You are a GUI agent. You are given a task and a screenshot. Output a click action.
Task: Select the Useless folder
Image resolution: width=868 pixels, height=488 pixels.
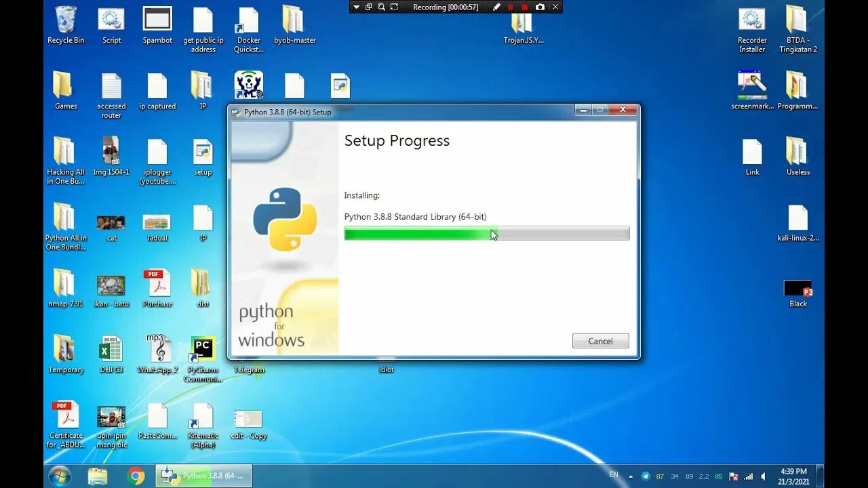click(798, 157)
